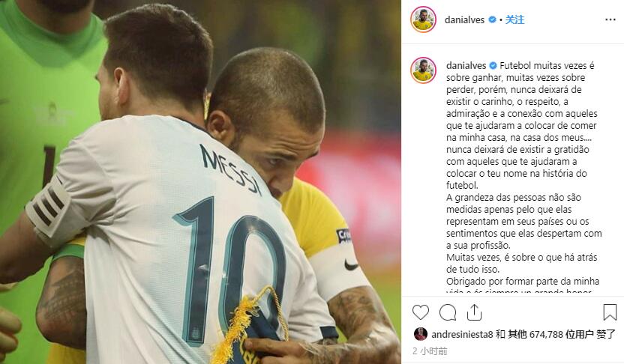Screen dimensions: 624x364
Task: Click the header danialves profile avatar
Action: tap(423, 19)
